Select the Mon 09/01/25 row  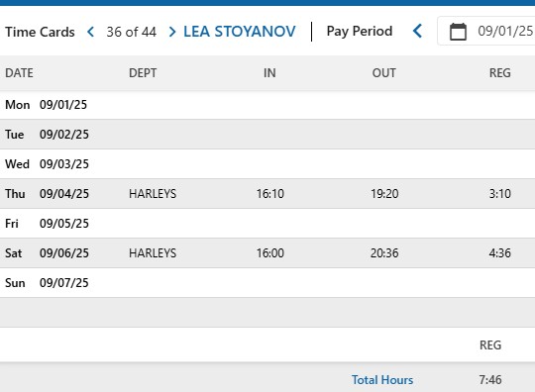pos(267,104)
